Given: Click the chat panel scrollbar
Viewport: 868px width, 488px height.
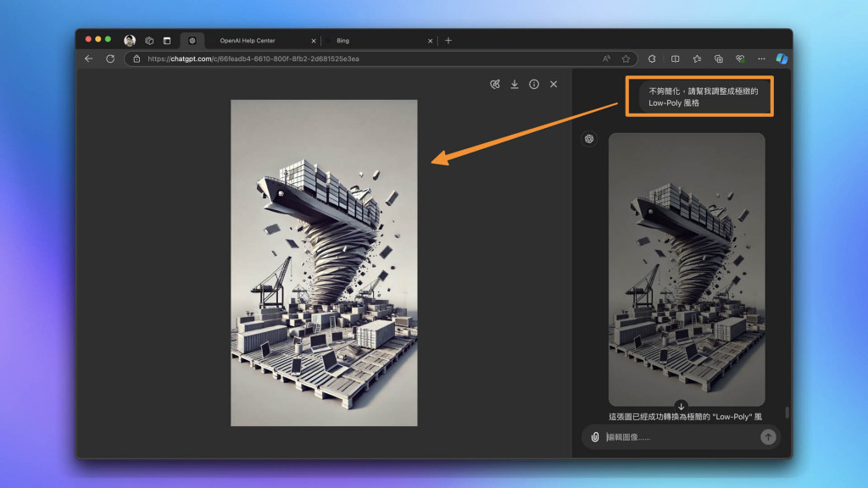Looking at the screenshot, I should tap(787, 413).
